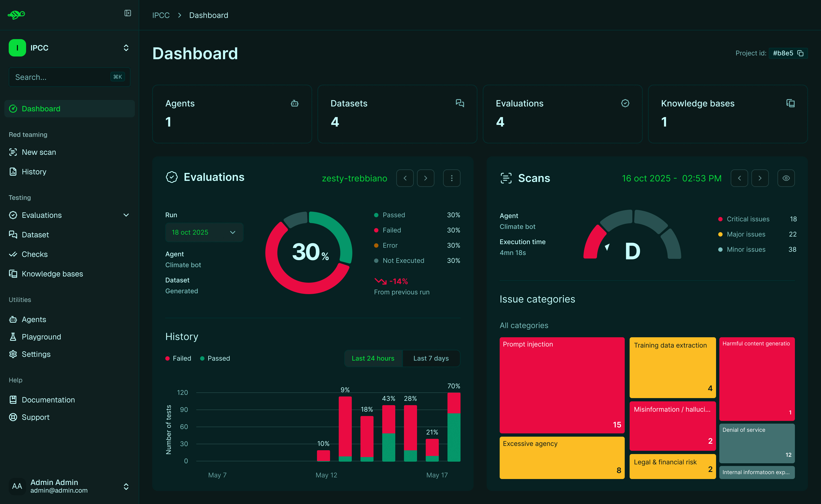This screenshot has width=821, height=504.
Task: Open the run date dropdown showing 18 oct 2025
Action: click(x=204, y=232)
